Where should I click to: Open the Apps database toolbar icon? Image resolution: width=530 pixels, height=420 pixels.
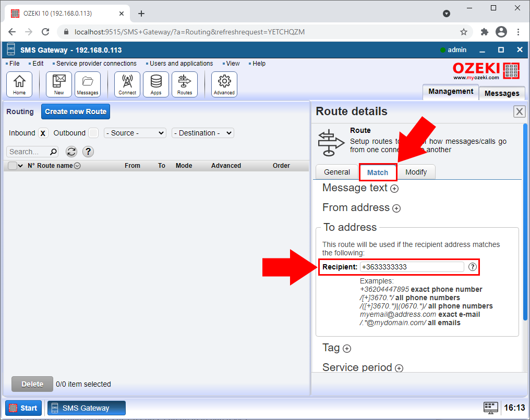[x=156, y=84]
